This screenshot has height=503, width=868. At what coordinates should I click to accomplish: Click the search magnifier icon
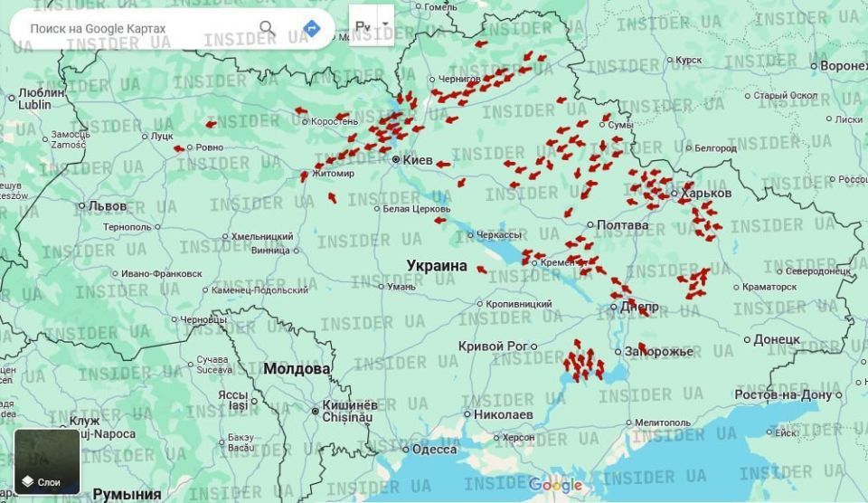[267, 28]
